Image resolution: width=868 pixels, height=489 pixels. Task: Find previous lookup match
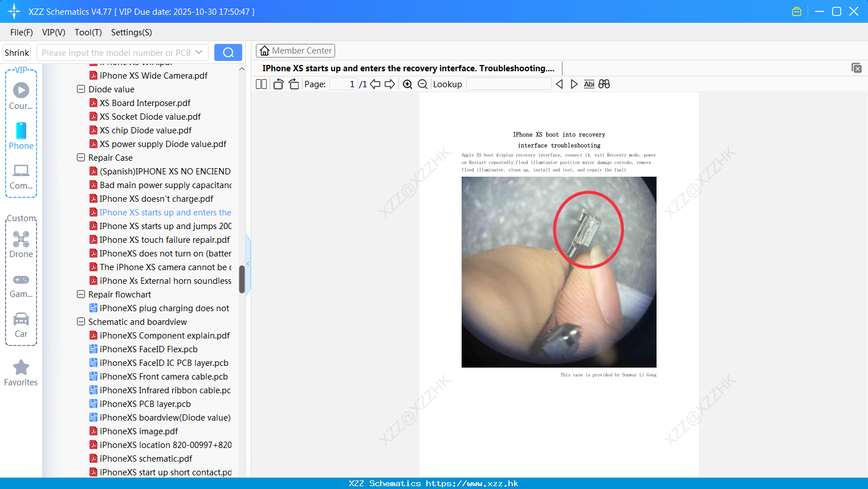(559, 84)
